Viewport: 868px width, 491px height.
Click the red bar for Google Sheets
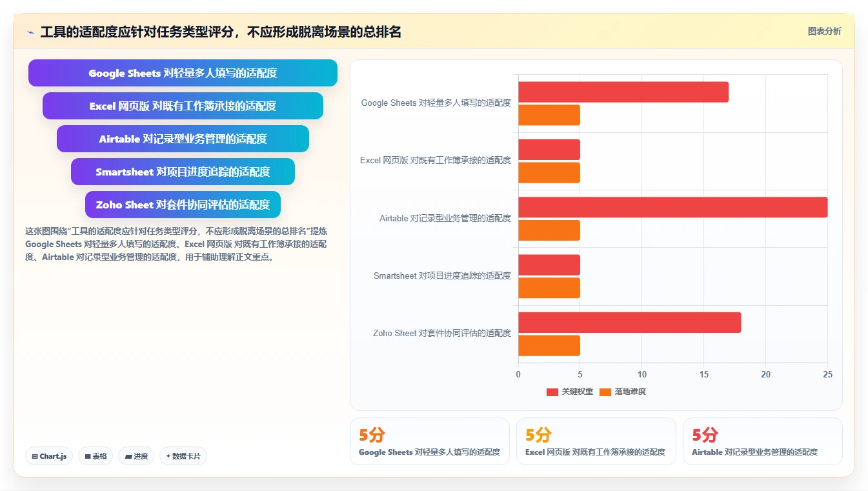pyautogui.click(x=623, y=92)
